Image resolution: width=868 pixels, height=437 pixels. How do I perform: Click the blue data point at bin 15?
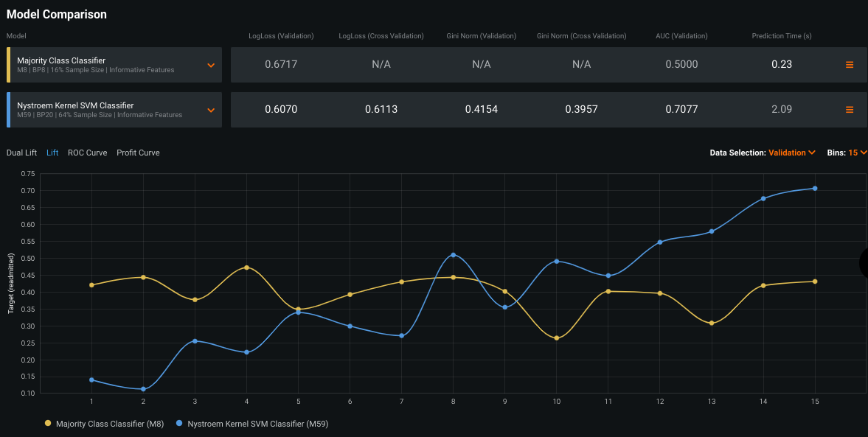tap(815, 189)
